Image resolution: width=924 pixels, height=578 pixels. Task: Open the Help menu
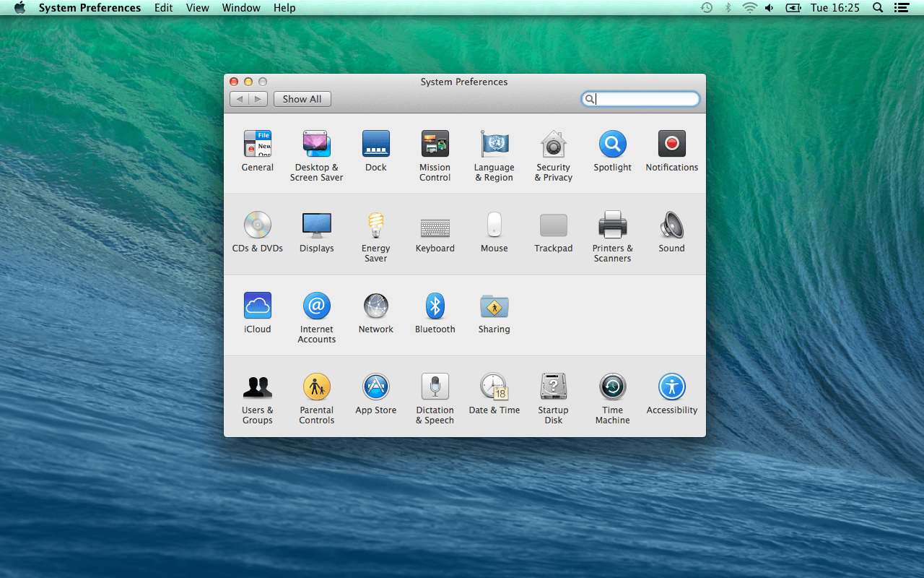[x=284, y=8]
